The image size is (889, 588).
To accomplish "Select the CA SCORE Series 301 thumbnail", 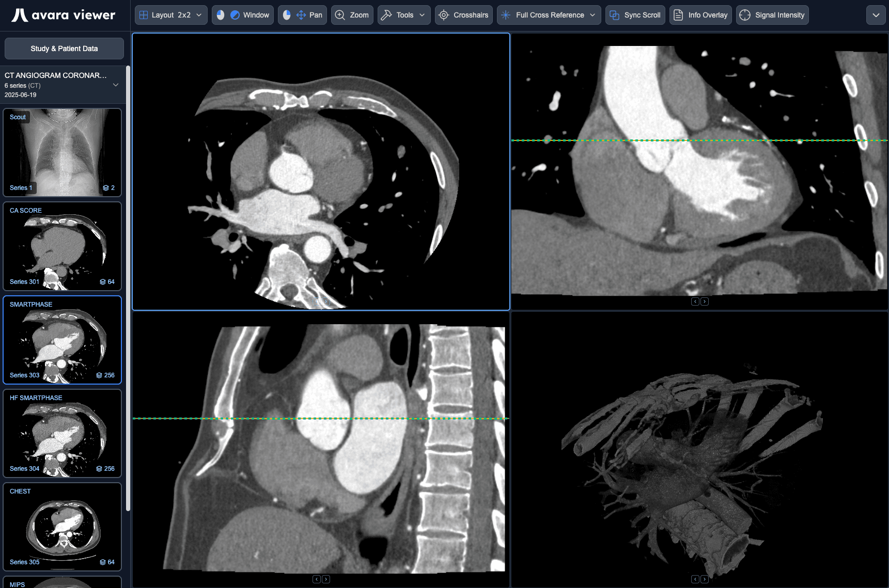I will click(x=63, y=246).
